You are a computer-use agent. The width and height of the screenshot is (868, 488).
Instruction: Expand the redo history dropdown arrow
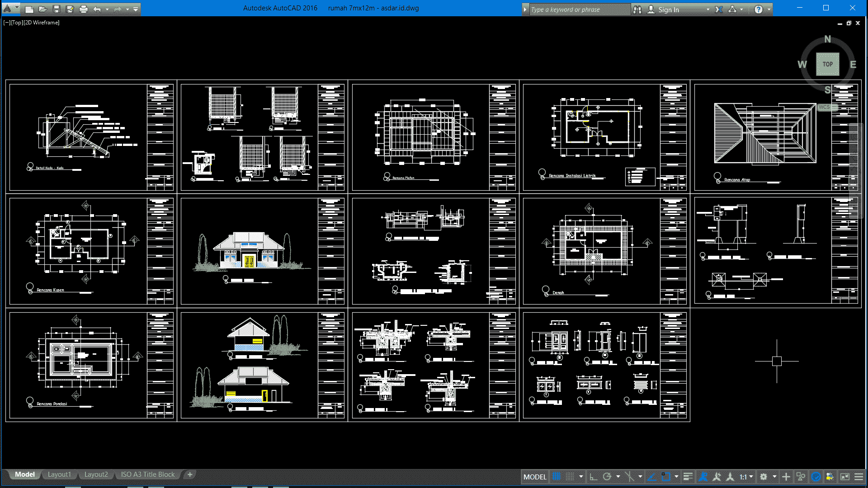127,9
